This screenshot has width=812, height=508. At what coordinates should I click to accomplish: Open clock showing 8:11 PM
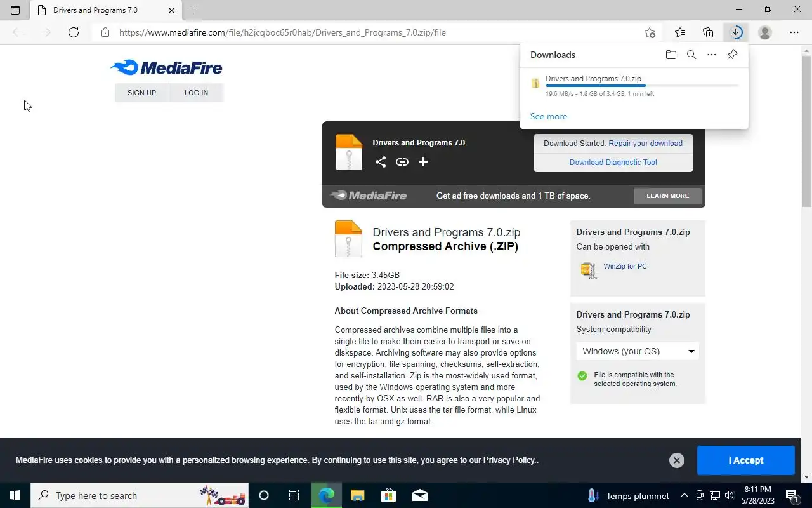[759, 495]
